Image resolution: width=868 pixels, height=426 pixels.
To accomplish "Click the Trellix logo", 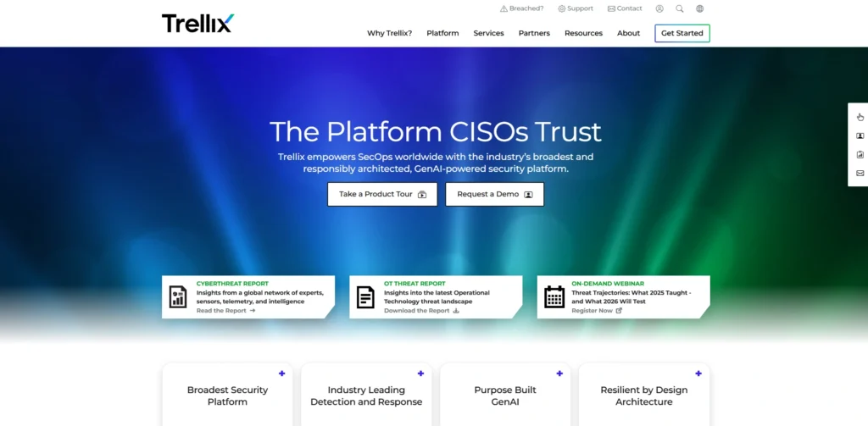I will point(198,23).
